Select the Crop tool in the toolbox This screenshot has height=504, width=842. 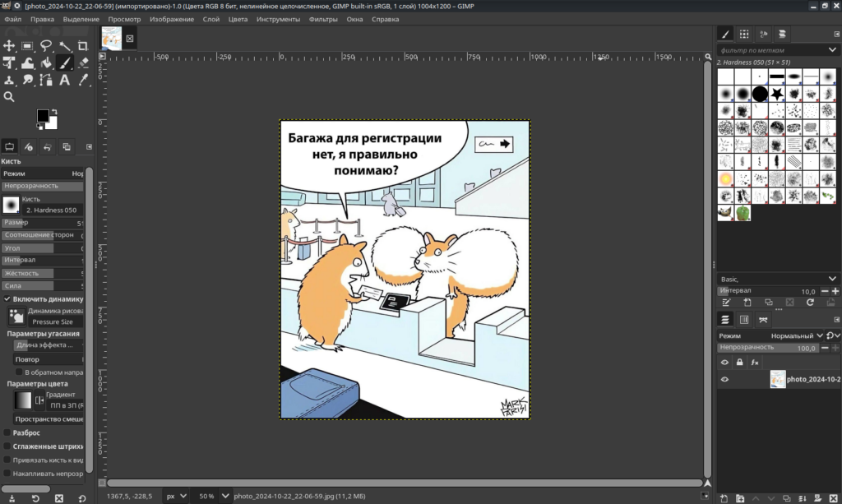(83, 46)
